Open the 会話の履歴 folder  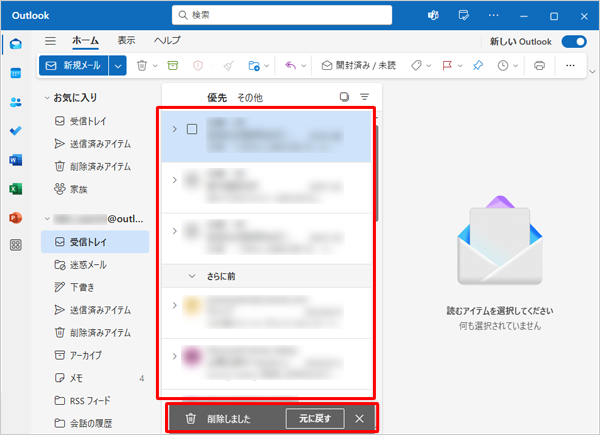pos(95,423)
